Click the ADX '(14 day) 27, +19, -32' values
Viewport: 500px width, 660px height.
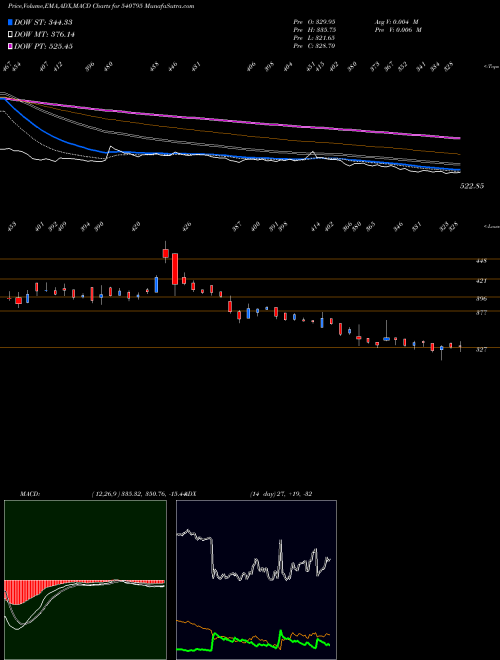tap(281, 494)
